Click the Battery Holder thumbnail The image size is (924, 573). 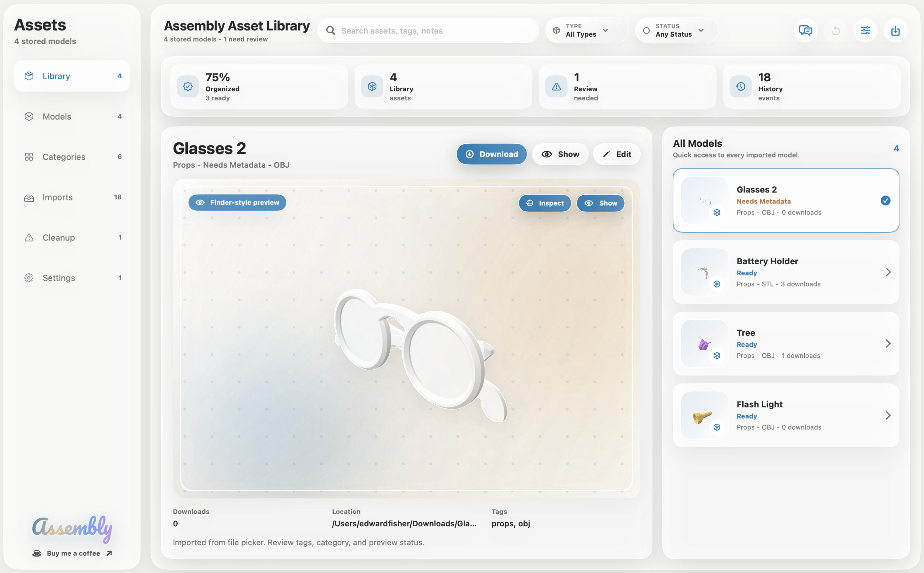(x=704, y=272)
